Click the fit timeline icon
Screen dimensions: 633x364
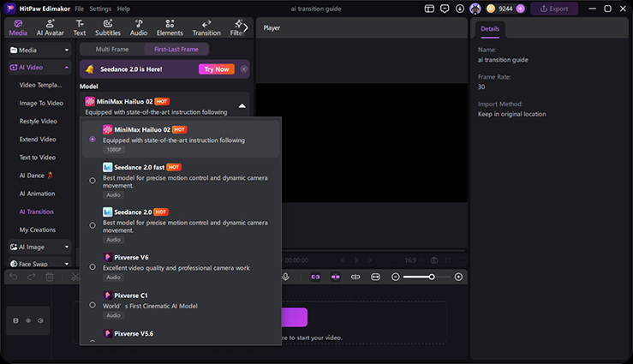pyautogui.click(x=375, y=277)
